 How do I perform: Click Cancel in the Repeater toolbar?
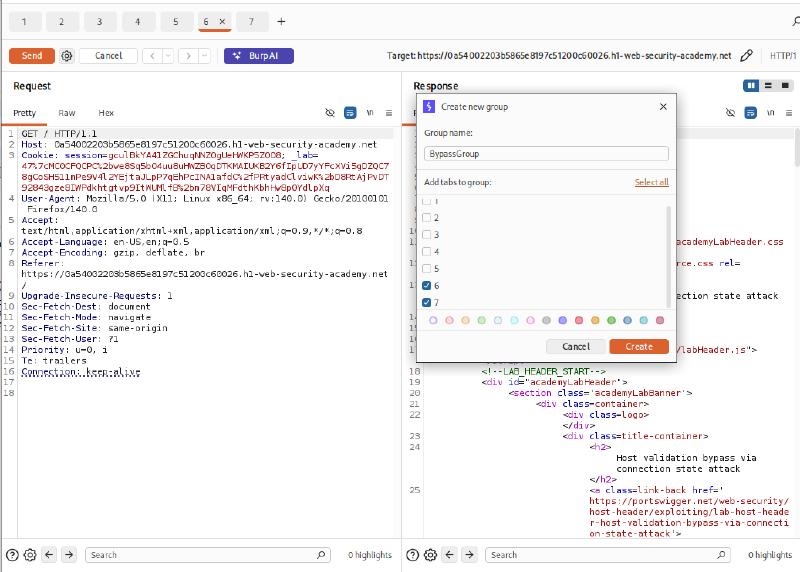pos(109,56)
